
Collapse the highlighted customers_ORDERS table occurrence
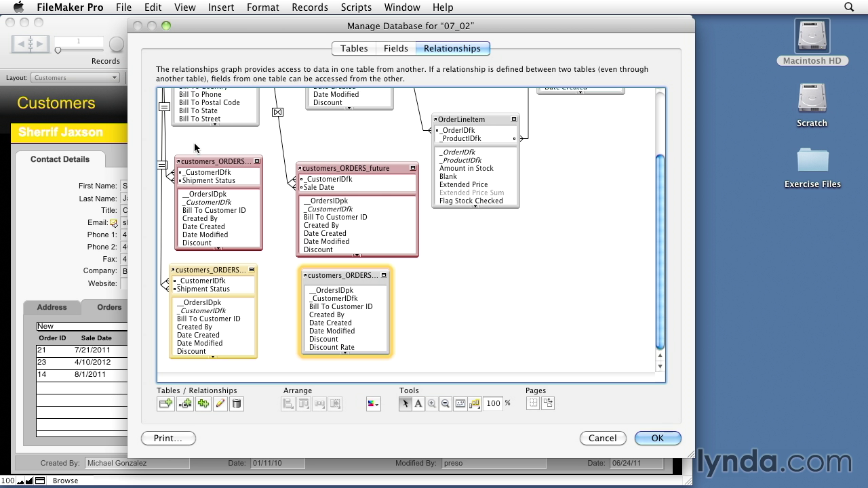coord(384,275)
